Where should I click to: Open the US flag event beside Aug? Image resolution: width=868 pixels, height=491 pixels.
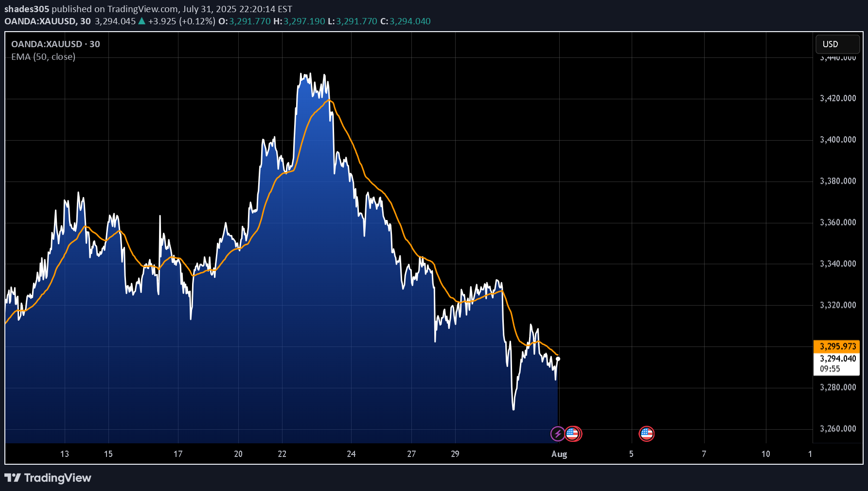tap(573, 434)
